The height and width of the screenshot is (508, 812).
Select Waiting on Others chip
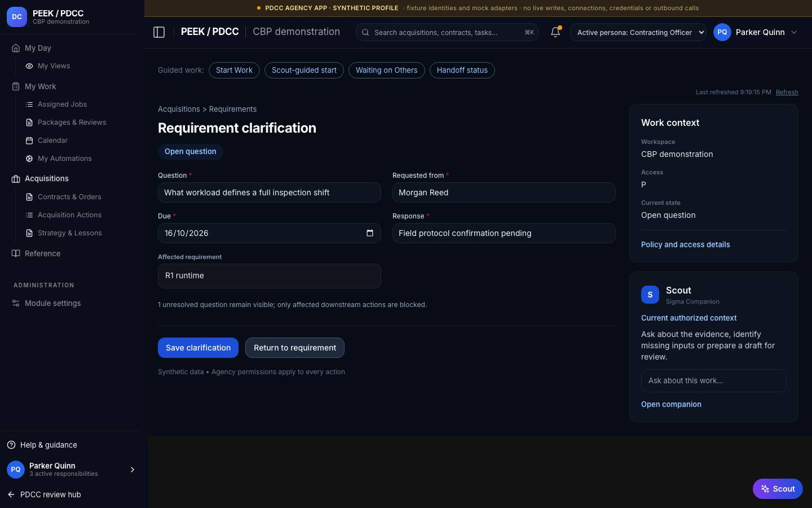tap(386, 70)
